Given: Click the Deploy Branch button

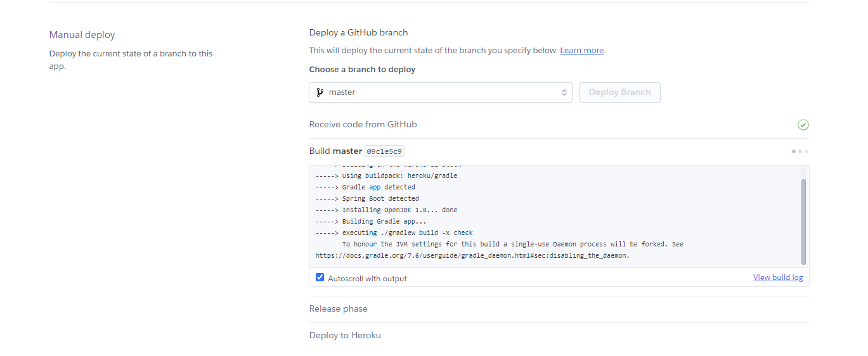Looking at the screenshot, I should [619, 92].
